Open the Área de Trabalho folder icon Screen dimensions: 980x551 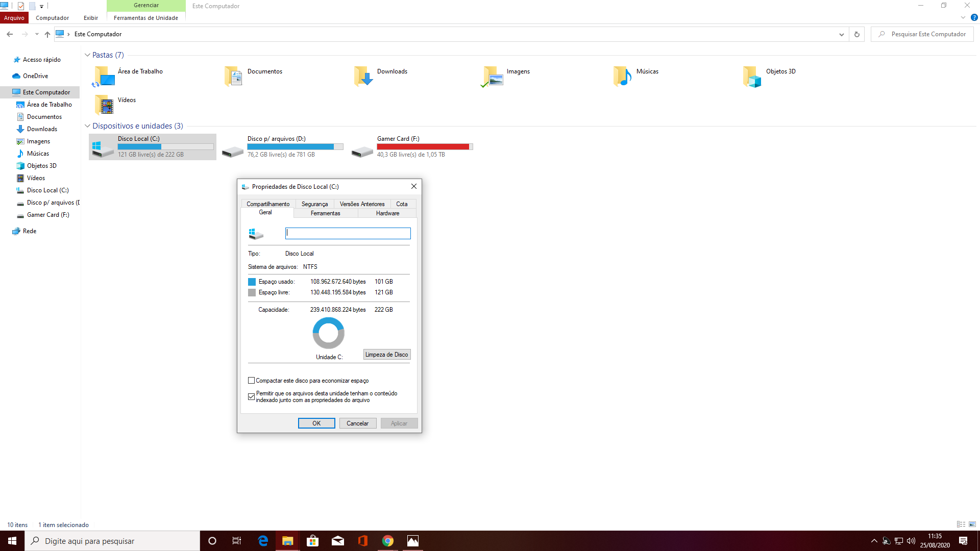[104, 77]
